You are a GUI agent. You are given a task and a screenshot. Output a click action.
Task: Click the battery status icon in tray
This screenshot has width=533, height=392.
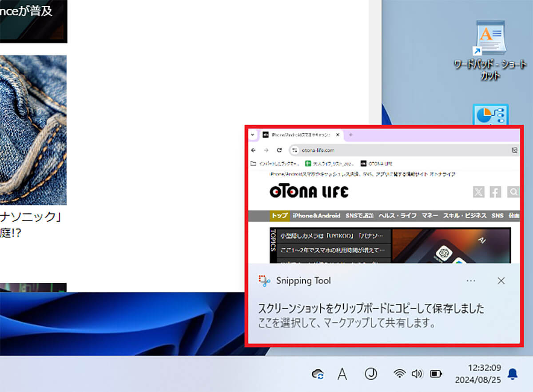point(436,374)
